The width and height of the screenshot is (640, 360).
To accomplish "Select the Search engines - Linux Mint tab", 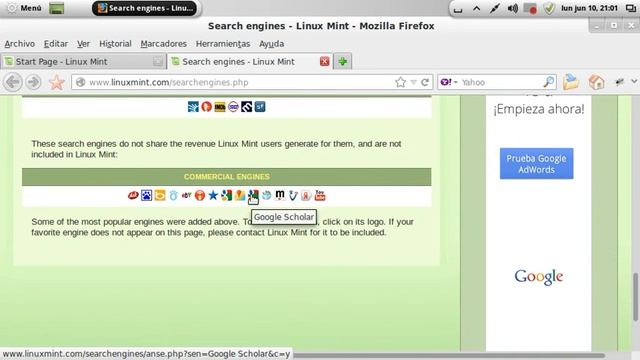I will pyautogui.click(x=250, y=62).
